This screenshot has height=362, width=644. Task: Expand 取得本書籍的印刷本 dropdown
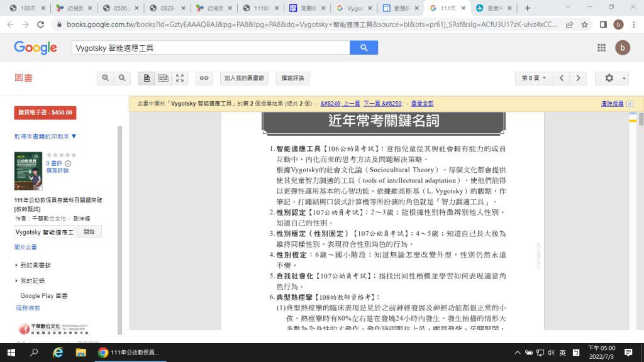(x=45, y=136)
